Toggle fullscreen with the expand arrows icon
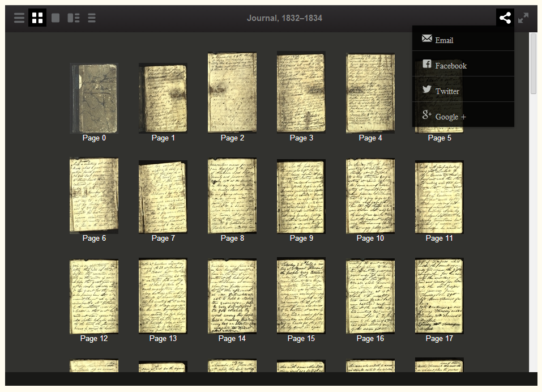Image resolution: width=542 pixels, height=392 pixels. (523, 18)
